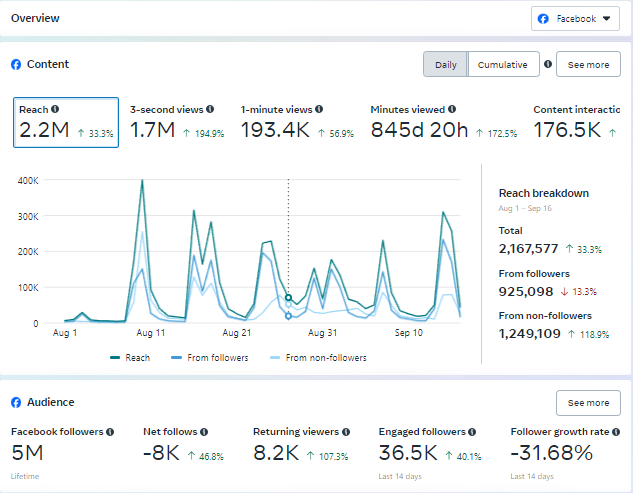Screen dimensions: 633x493
Task: Toggle From followers series in legend
Action: [210, 358]
